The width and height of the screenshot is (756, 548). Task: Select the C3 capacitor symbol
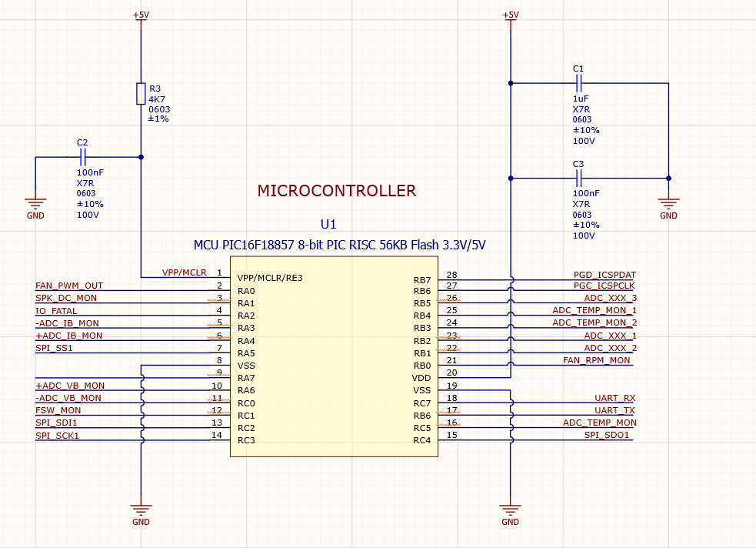[579, 178]
